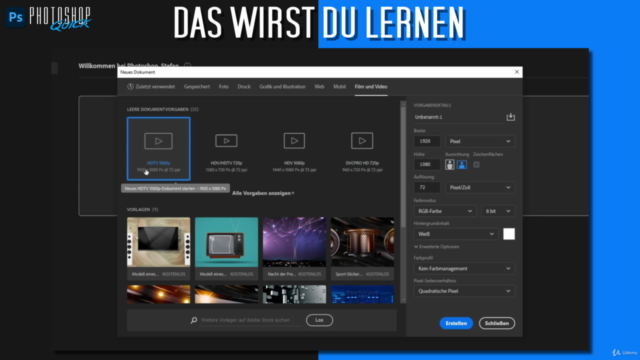Image resolution: width=640 pixels, height=360 pixels.
Task: Select portrait orientation icon
Action: (449, 164)
